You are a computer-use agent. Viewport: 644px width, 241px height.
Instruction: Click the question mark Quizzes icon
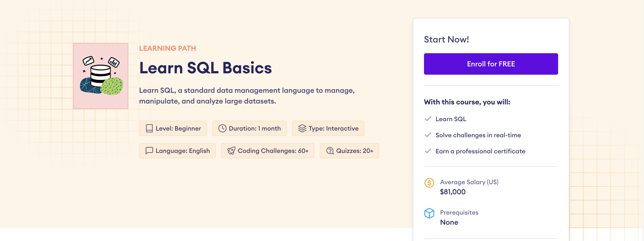[330, 151]
